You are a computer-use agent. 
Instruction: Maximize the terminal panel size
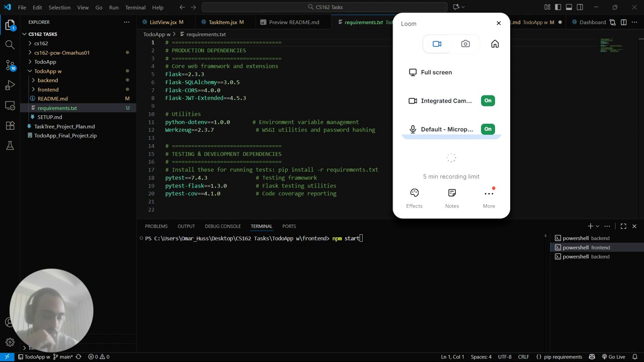click(x=623, y=226)
